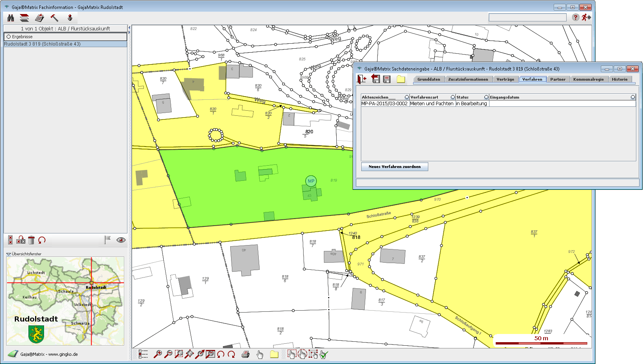Click the hammer tools icon
Image resolution: width=643 pixels, height=364 pixels.
(x=54, y=18)
